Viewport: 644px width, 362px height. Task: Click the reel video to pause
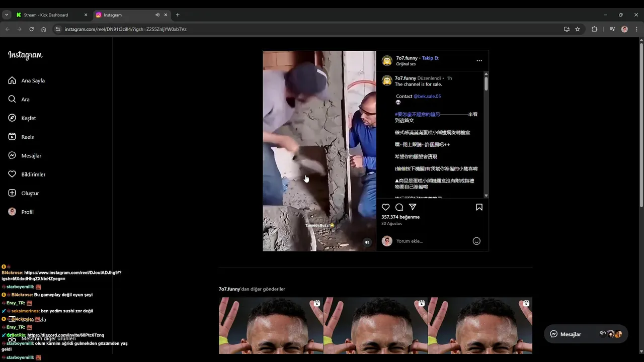(319, 151)
